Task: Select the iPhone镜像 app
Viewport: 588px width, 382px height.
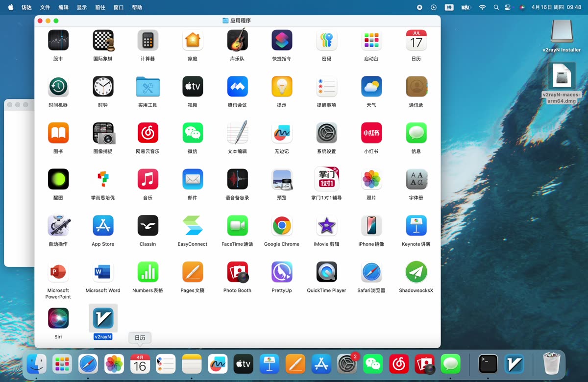Action: pyautogui.click(x=371, y=225)
